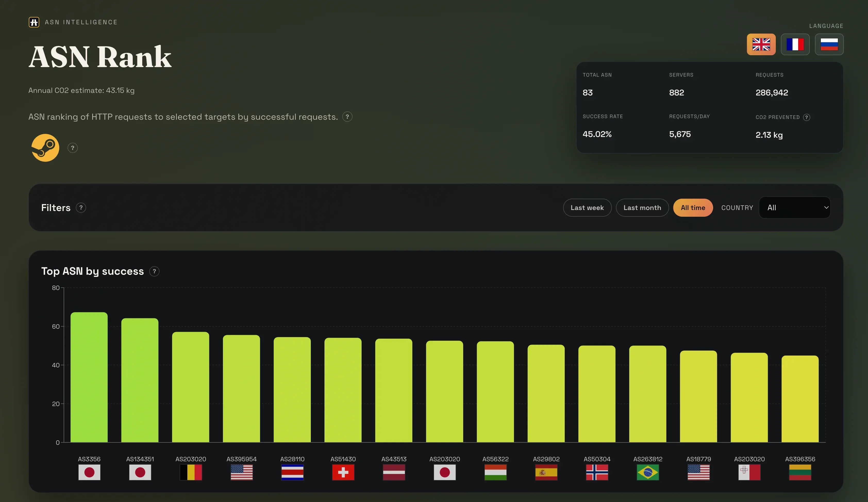The height and width of the screenshot is (502, 868).
Task: Click help icon next to the Steam logo
Action: tap(72, 148)
